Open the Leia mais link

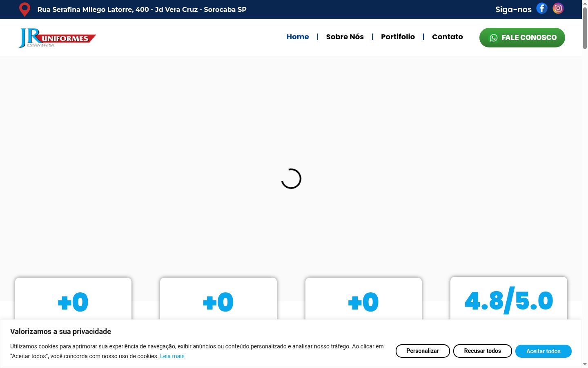[x=172, y=356]
